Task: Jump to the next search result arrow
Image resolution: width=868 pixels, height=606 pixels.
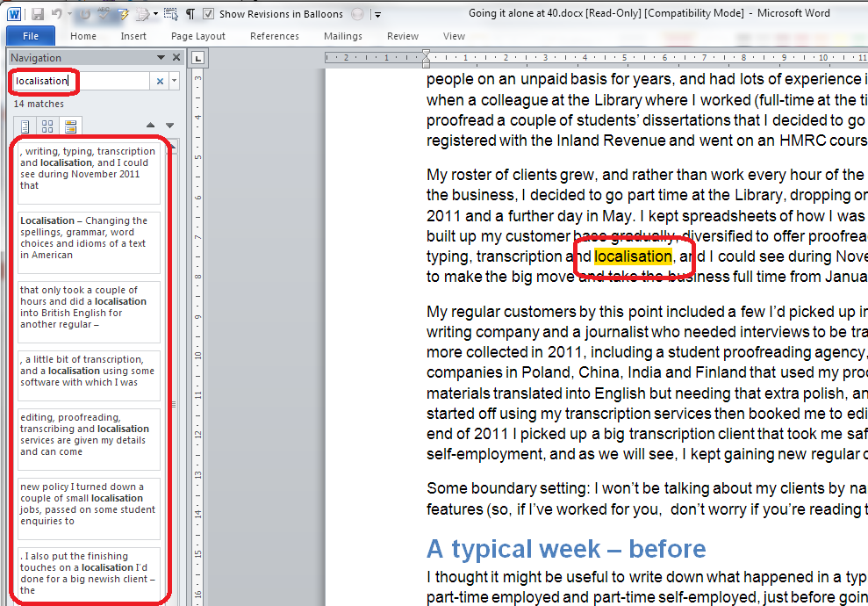Action: 169,126
